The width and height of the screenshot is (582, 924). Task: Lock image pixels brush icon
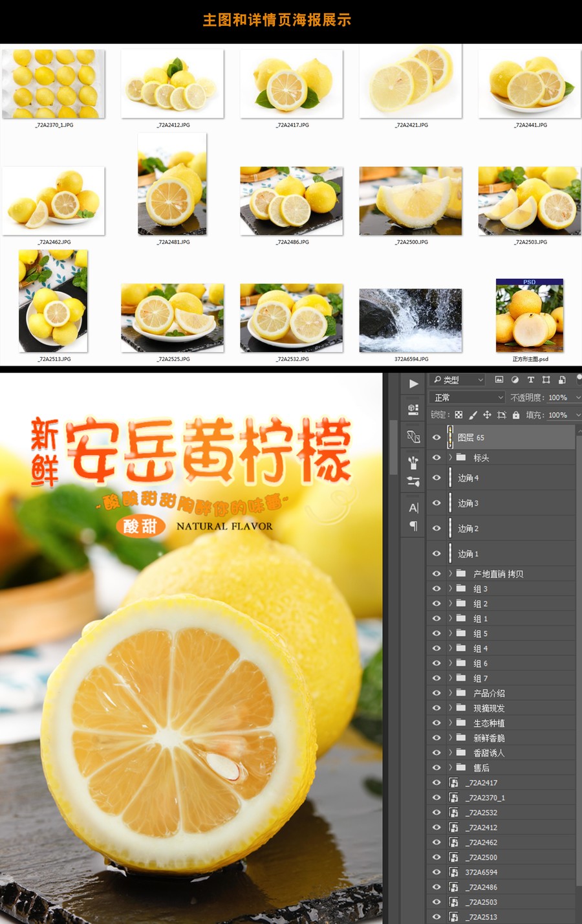473,415
